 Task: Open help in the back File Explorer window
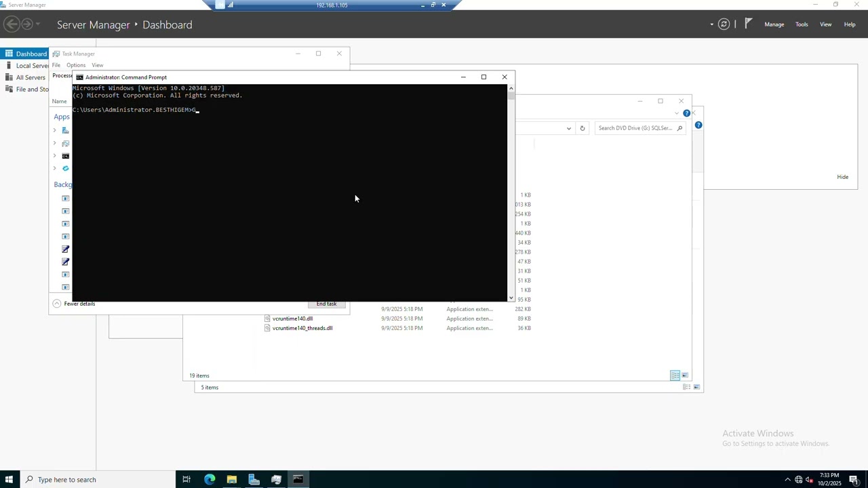point(698,125)
